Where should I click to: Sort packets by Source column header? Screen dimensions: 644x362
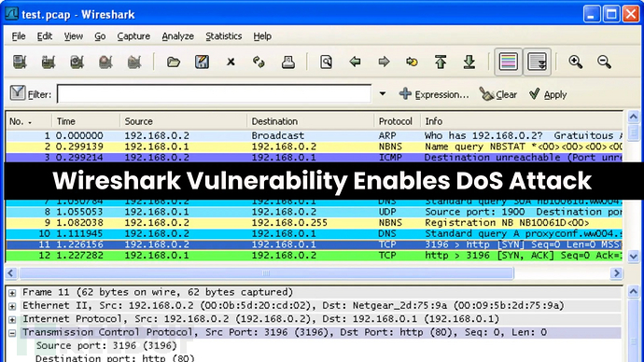(x=183, y=121)
